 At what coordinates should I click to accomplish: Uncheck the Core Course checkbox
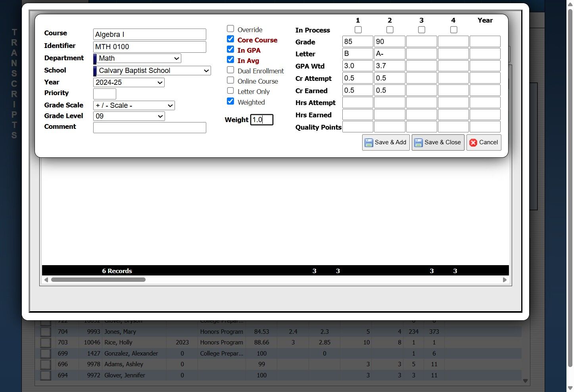pyautogui.click(x=230, y=39)
